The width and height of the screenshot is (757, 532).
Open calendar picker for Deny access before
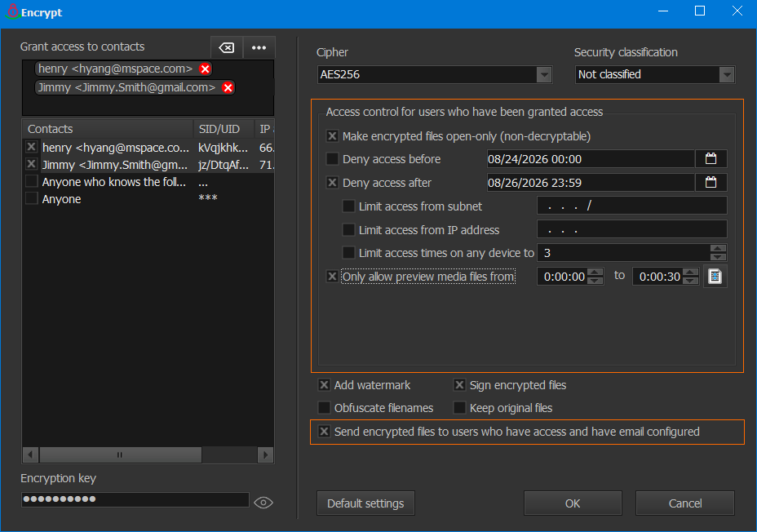(x=711, y=158)
